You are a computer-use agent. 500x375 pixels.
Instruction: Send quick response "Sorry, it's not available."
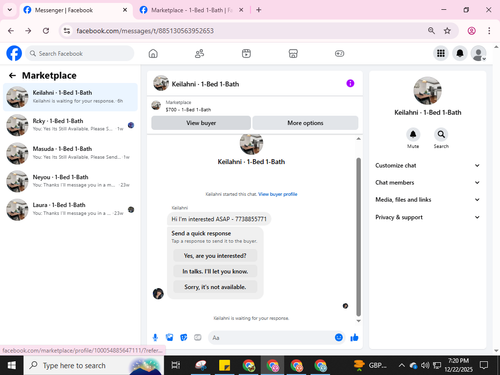click(x=215, y=287)
